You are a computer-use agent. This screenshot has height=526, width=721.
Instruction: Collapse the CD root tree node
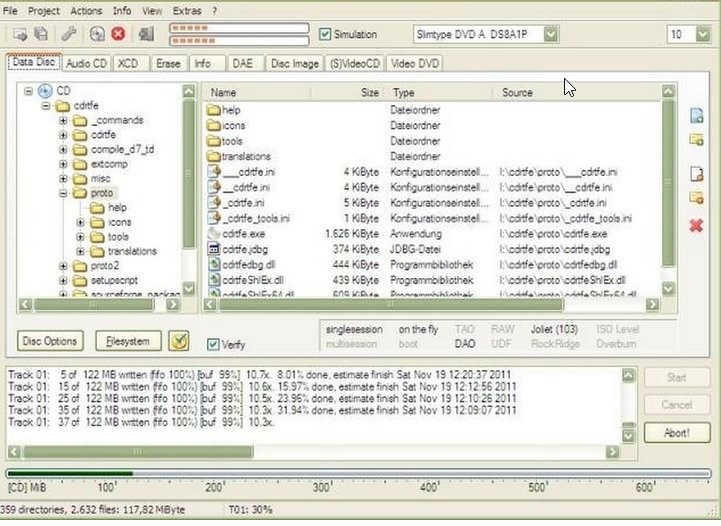click(29, 91)
